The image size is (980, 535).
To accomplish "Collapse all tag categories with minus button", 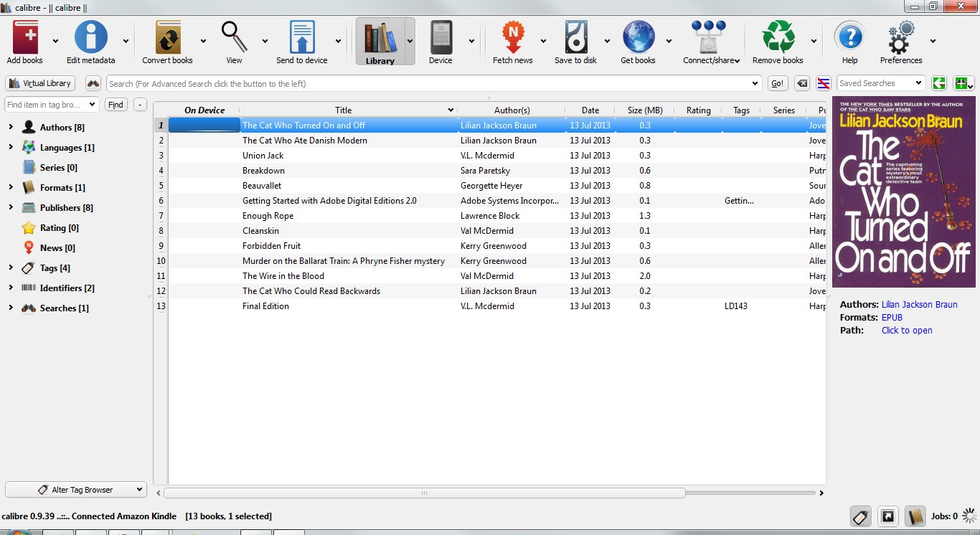I will (x=140, y=105).
